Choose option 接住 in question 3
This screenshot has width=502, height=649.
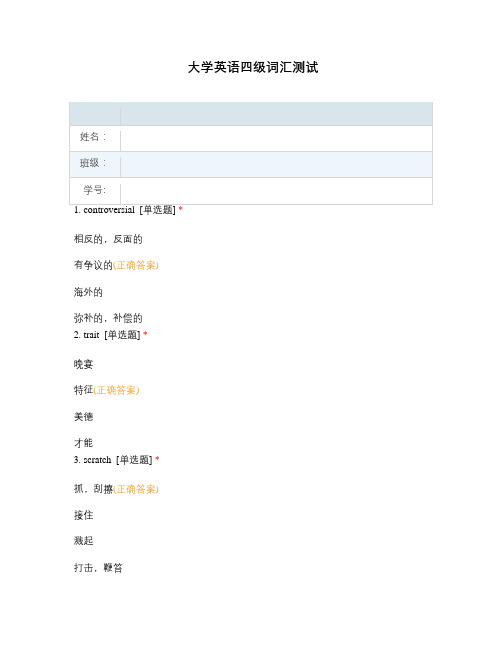pos(84,515)
